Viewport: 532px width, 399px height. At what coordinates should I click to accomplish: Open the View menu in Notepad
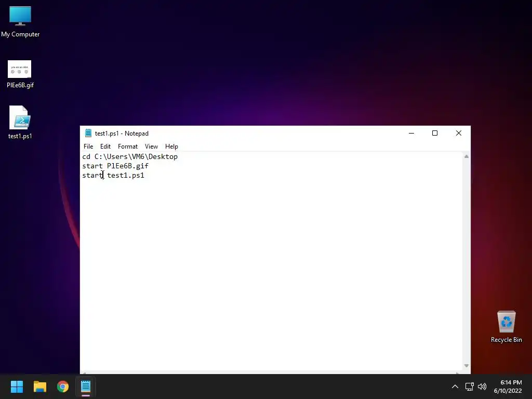coord(151,146)
